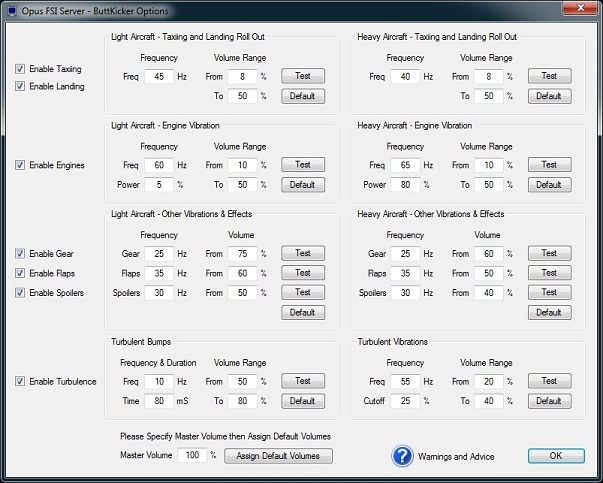Image resolution: width=603 pixels, height=483 pixels.
Task: Click Default in Heavy Aircraft Taxiing group
Action: (549, 96)
